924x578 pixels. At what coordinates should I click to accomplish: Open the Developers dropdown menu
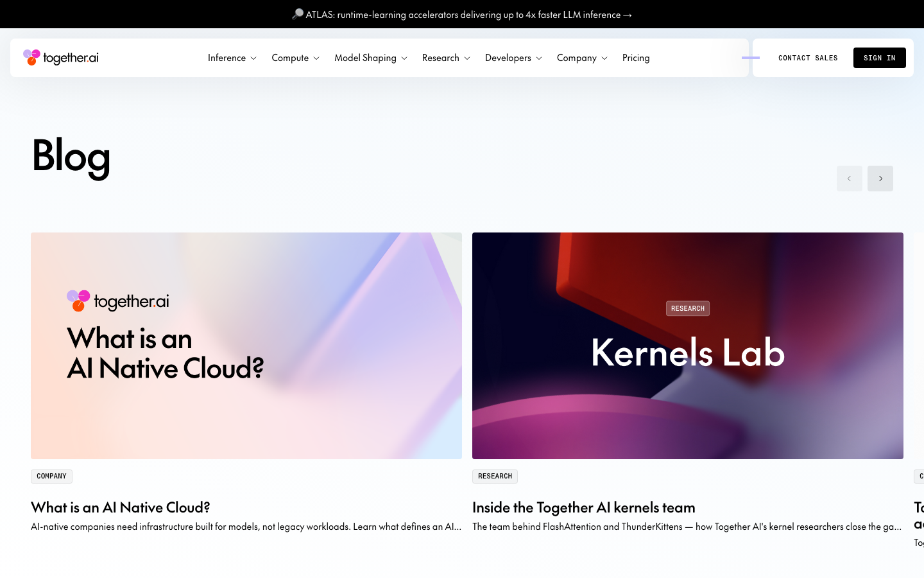[514, 58]
